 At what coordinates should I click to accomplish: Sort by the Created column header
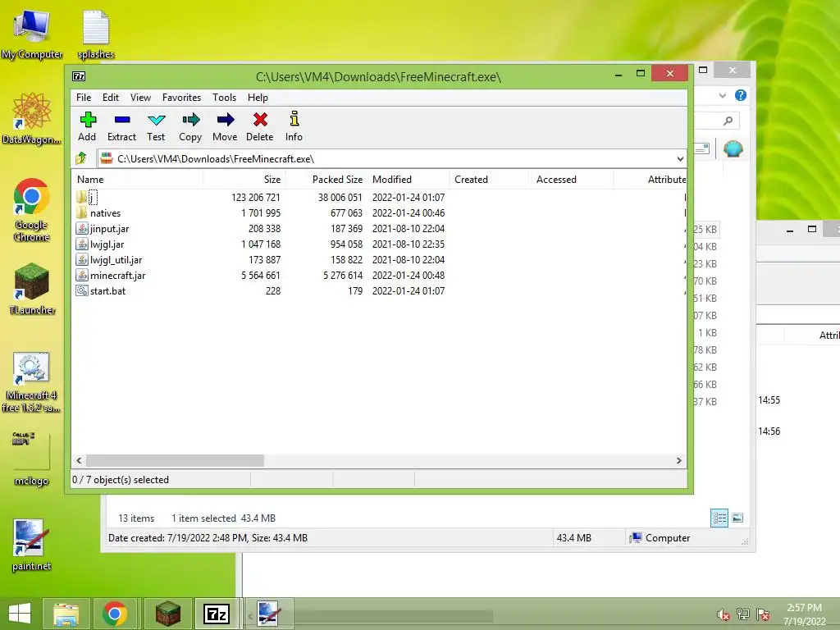(x=490, y=180)
